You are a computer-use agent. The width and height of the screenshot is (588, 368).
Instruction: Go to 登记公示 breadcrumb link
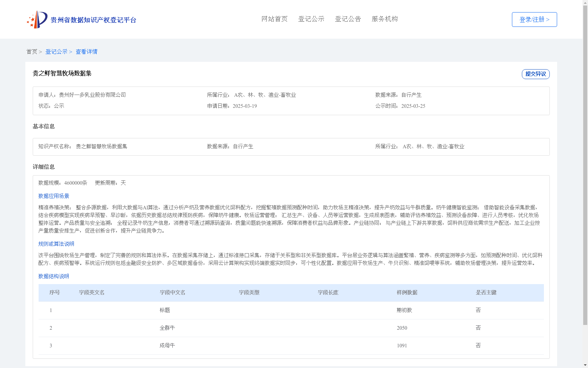click(x=56, y=52)
